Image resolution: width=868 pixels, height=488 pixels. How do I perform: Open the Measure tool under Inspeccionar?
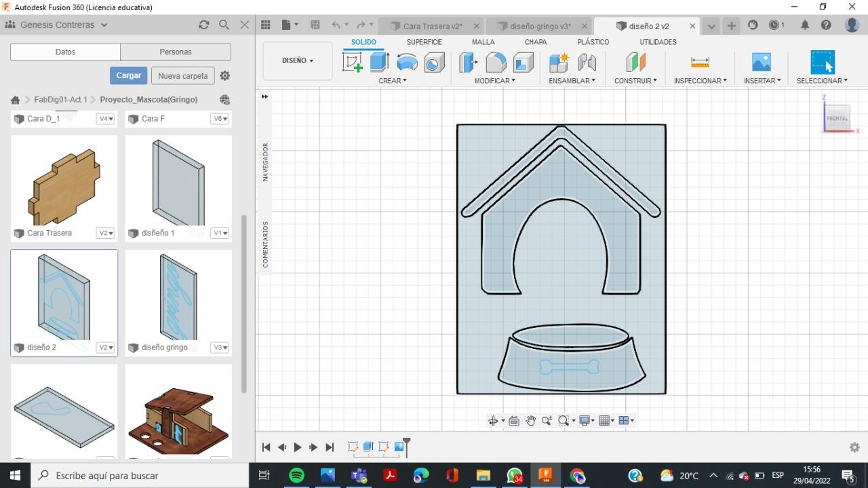[700, 62]
